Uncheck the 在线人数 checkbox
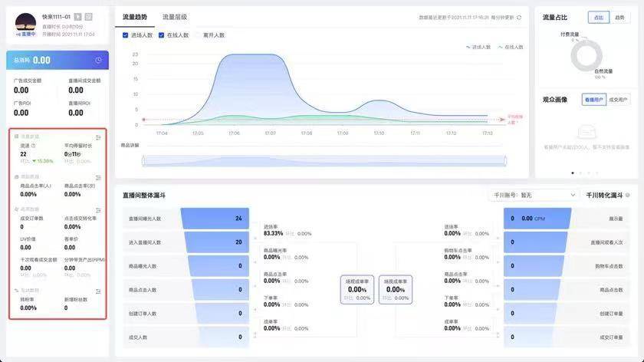 coord(162,35)
